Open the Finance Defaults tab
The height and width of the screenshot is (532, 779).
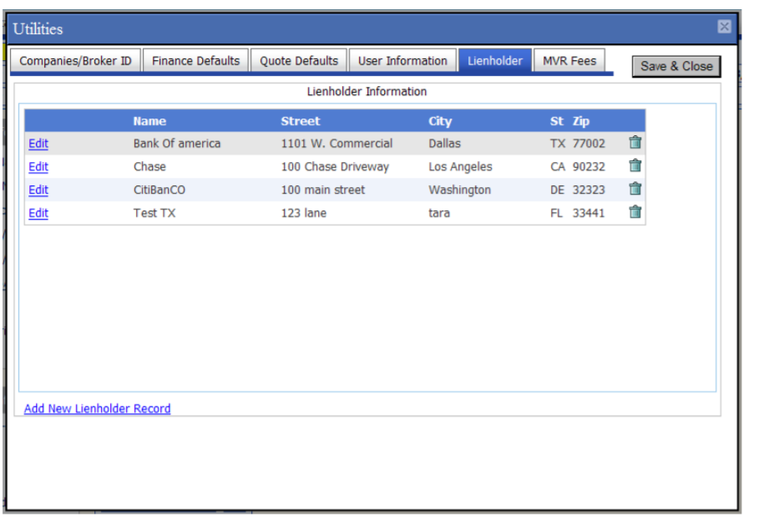pyautogui.click(x=195, y=60)
